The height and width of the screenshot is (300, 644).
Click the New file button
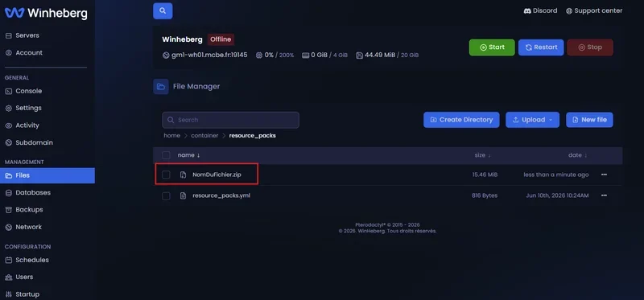[x=589, y=120]
